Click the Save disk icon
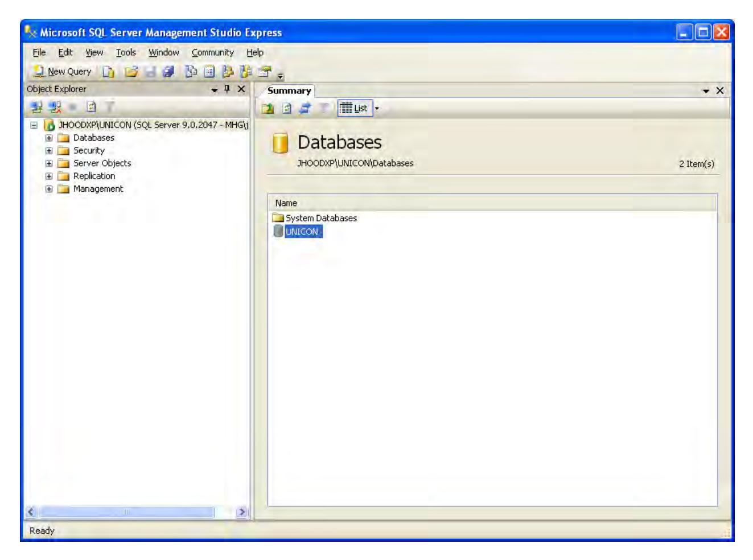 [150, 72]
